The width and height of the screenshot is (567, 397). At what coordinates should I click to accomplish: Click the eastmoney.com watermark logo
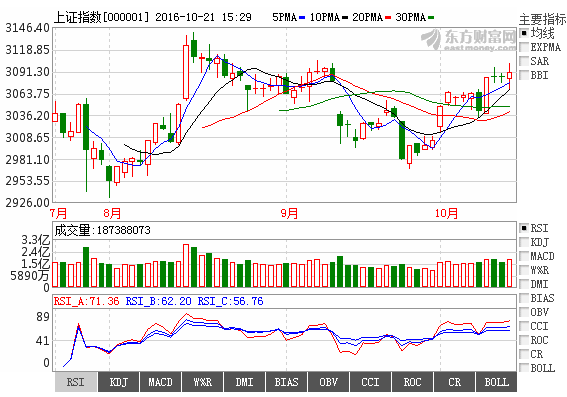click(468, 40)
